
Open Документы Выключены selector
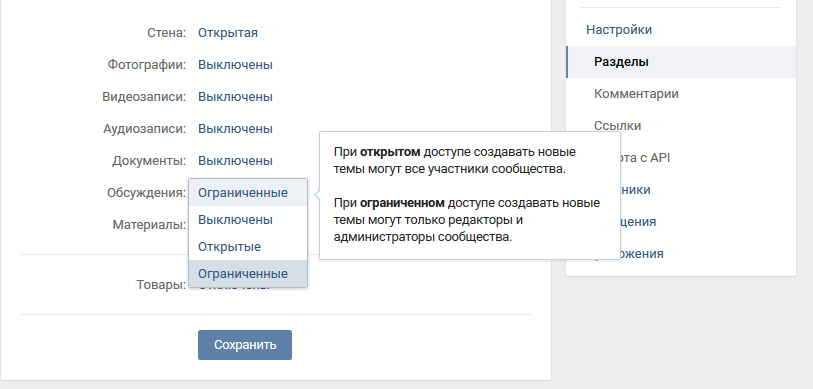pos(235,161)
